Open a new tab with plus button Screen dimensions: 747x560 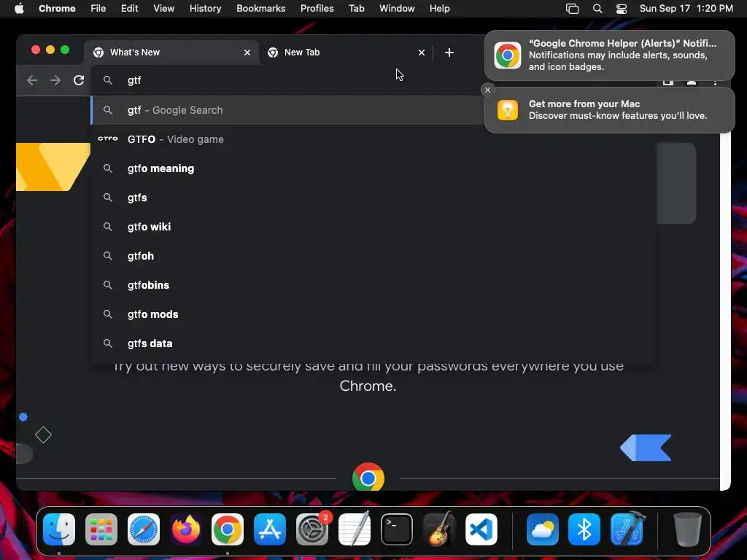(449, 52)
